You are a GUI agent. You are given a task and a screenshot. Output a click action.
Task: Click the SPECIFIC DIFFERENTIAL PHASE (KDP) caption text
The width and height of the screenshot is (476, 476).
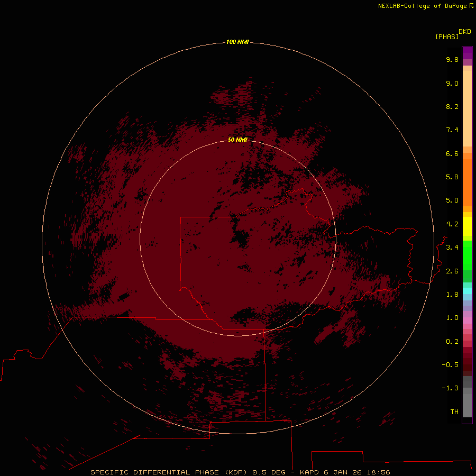pyautogui.click(x=169, y=472)
